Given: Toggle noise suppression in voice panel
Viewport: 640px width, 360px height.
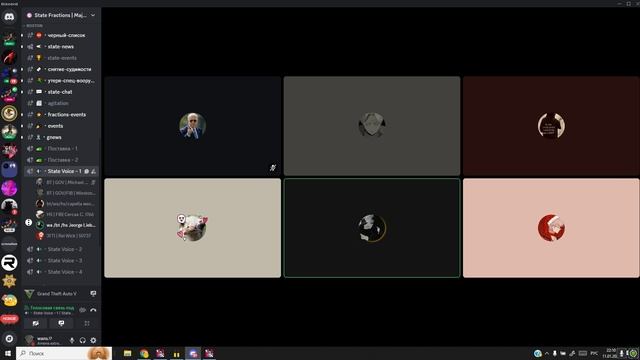Looking at the screenshot, I should point(82,310).
